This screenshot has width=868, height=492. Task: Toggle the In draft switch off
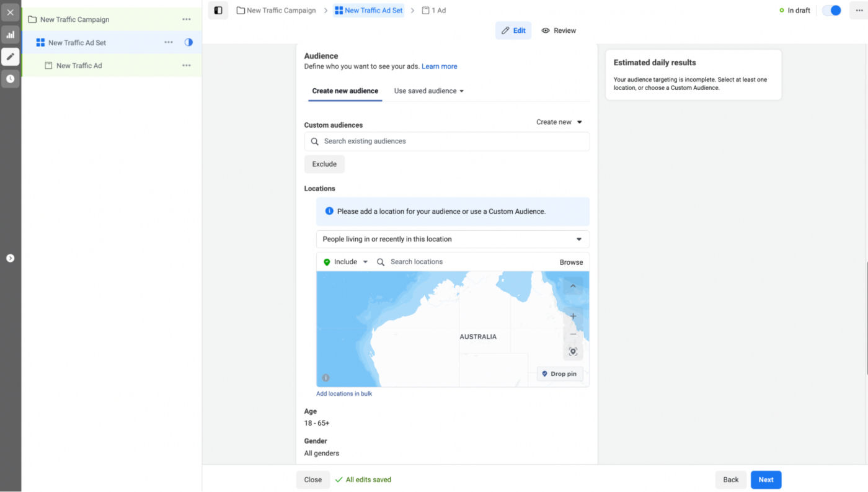click(x=831, y=10)
